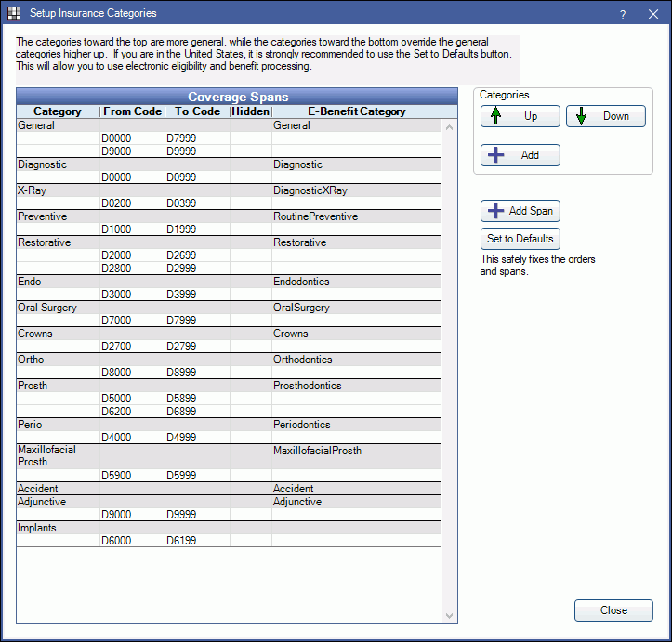
Task: Select Adjunctive's D9000 to D9999 span
Action: (229, 515)
